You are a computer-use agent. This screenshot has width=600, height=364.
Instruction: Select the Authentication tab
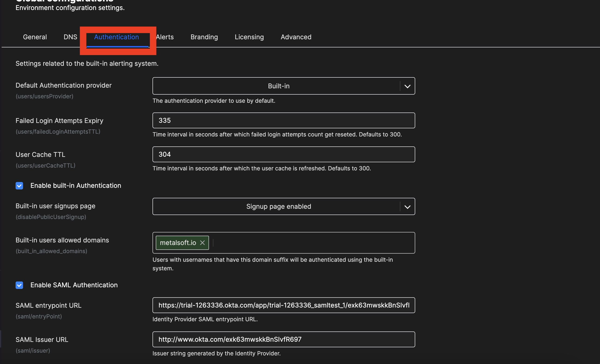point(116,37)
